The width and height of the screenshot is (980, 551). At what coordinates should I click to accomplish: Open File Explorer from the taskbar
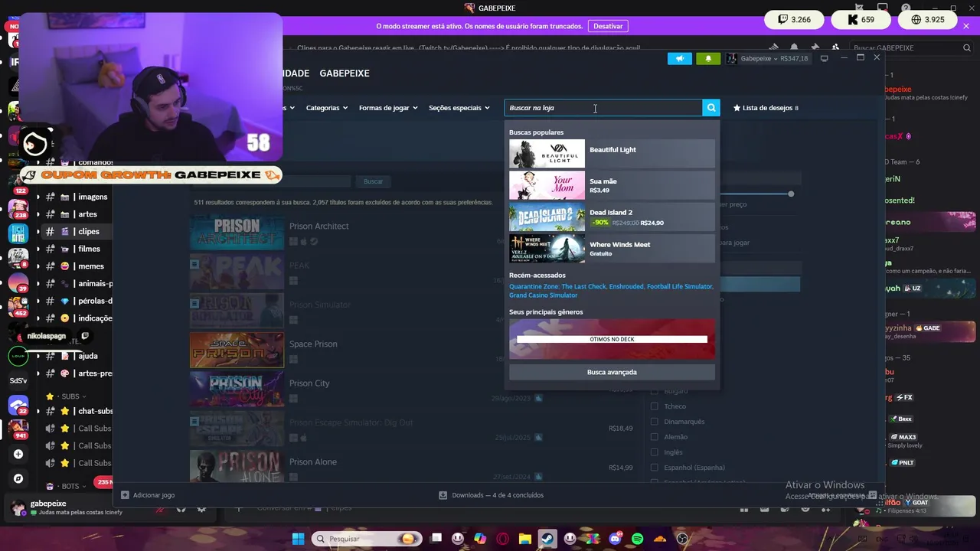(525, 539)
